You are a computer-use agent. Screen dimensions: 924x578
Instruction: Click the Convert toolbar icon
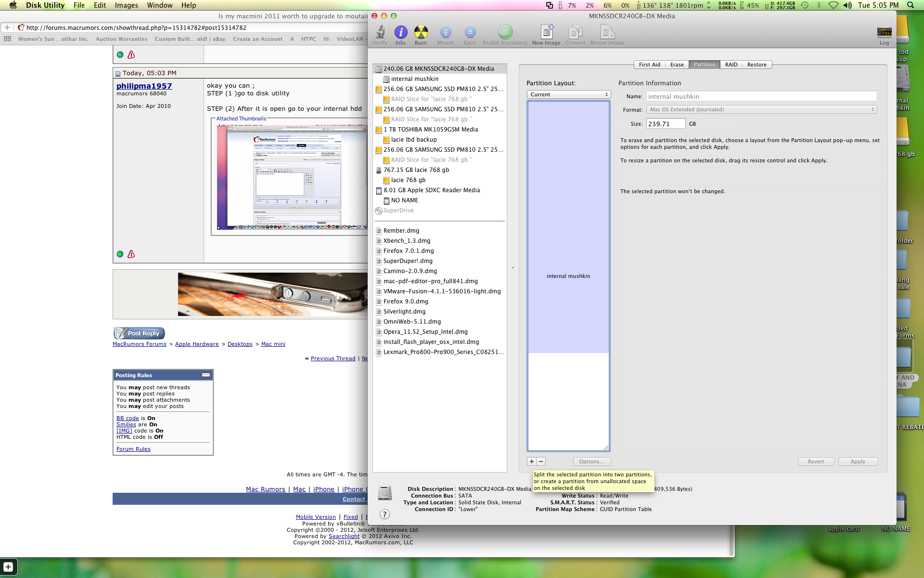point(575,35)
